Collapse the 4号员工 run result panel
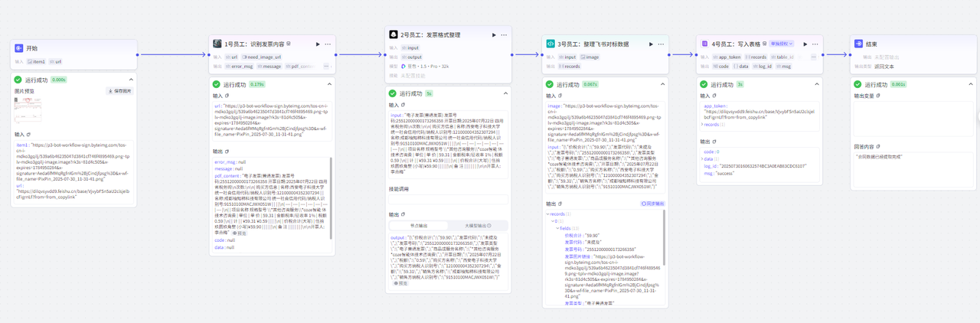The height and width of the screenshot is (323, 980). click(x=815, y=84)
